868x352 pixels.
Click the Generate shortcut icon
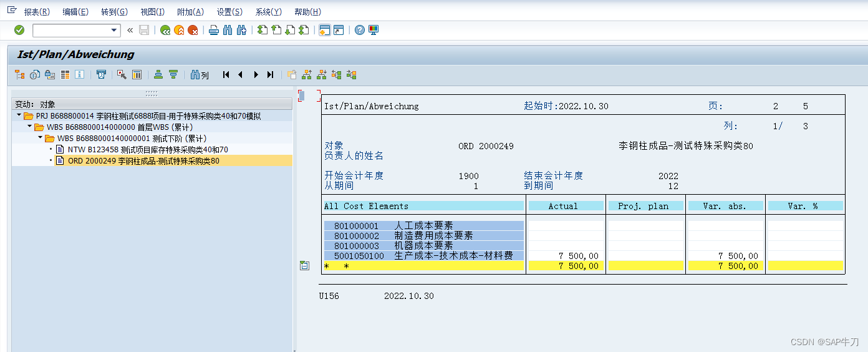tap(339, 30)
